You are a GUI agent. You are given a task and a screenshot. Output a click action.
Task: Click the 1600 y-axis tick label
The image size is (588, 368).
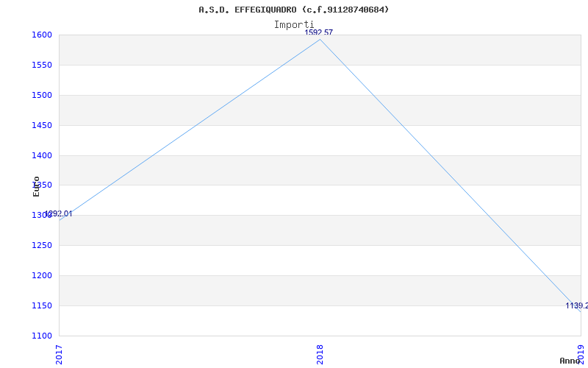(x=42, y=35)
